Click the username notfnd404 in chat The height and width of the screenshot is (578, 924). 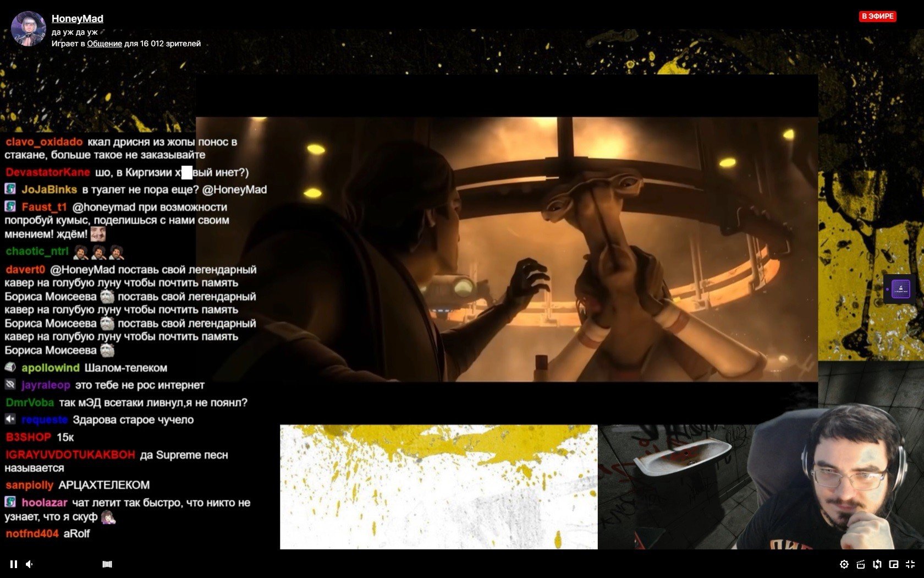click(x=32, y=533)
